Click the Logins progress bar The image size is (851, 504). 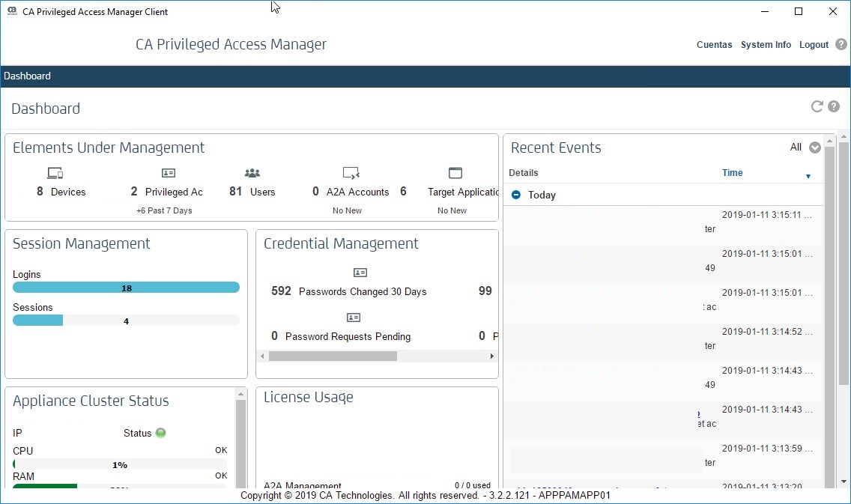(x=126, y=288)
